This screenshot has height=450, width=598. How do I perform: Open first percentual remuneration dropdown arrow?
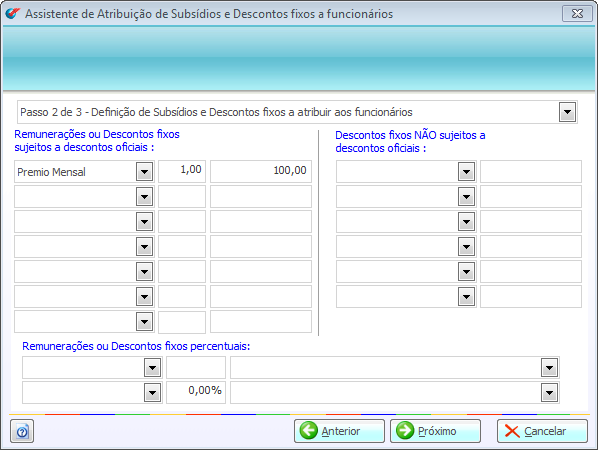coord(153,368)
